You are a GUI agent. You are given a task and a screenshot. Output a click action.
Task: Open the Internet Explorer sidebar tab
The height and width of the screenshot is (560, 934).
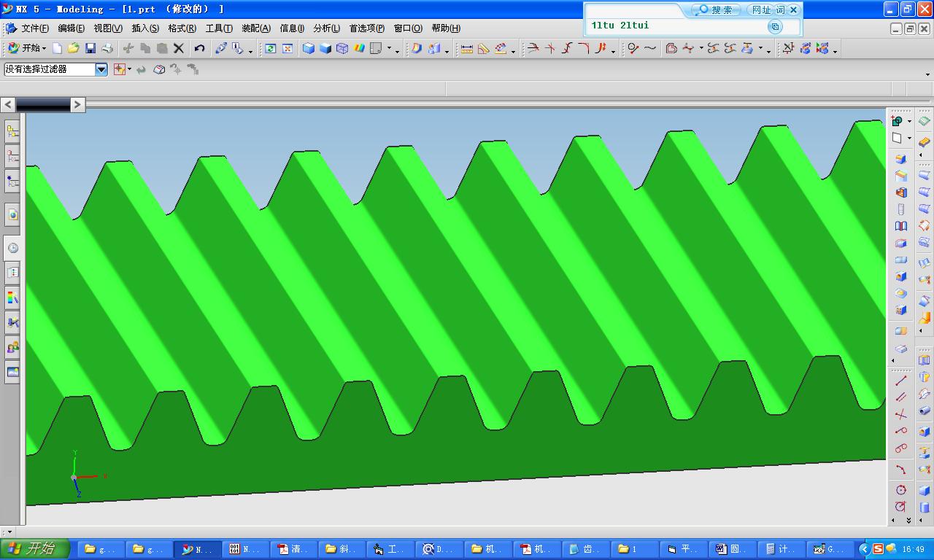(x=12, y=214)
